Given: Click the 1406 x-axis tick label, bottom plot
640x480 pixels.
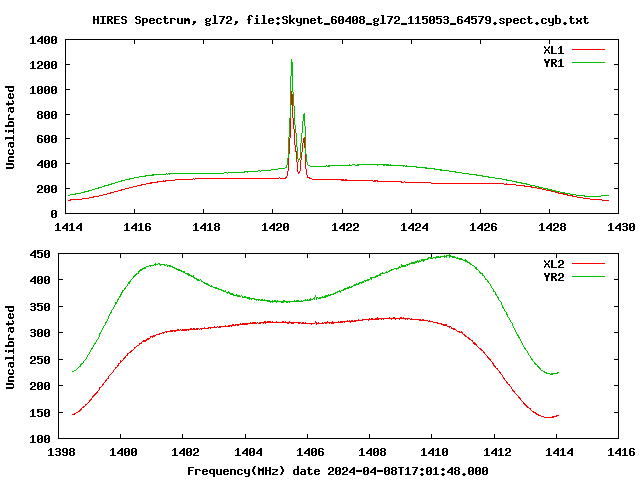Looking at the screenshot, I should pyautogui.click(x=310, y=452).
